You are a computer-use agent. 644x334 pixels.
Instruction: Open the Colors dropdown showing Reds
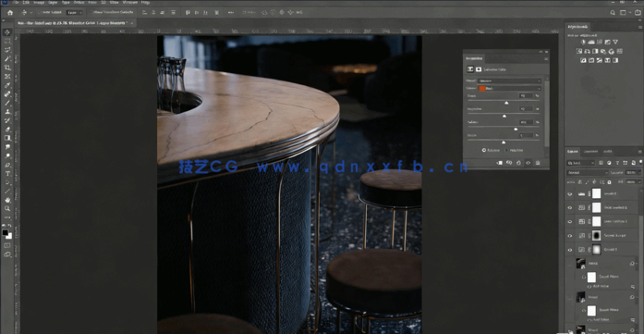click(x=510, y=89)
